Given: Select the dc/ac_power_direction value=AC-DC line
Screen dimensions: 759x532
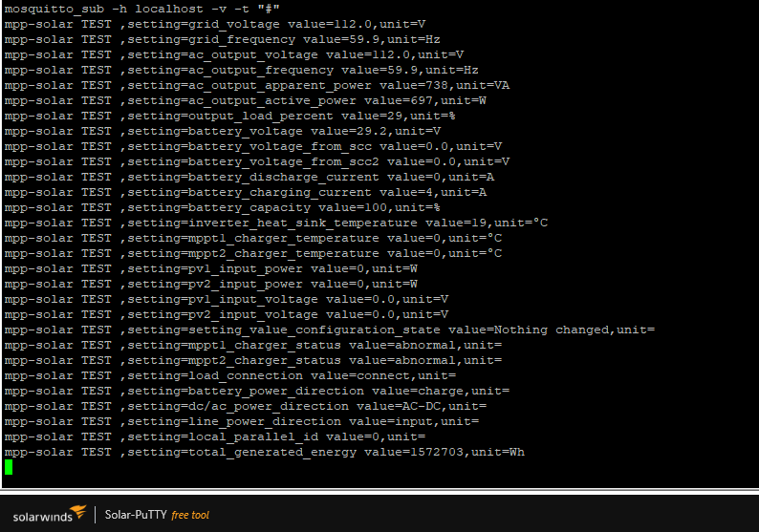Looking at the screenshot, I should coord(246,406).
